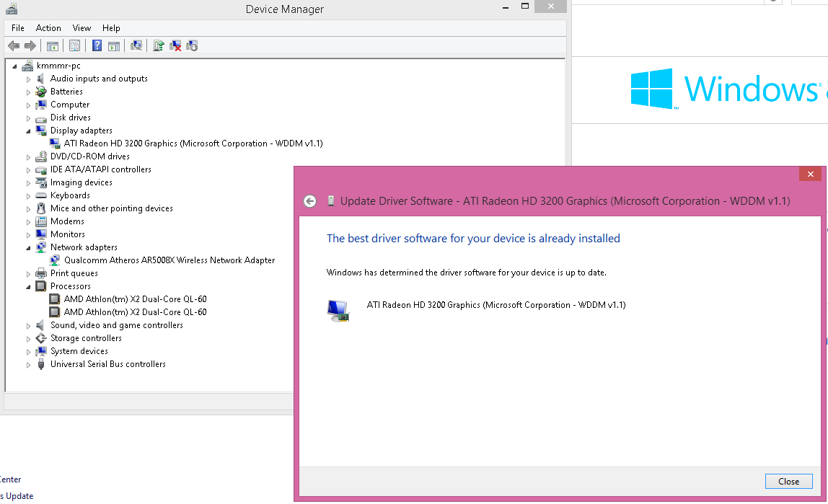Image resolution: width=828 pixels, height=504 pixels.
Task: Expand Sound, video and game controllers
Action: pyautogui.click(x=29, y=326)
